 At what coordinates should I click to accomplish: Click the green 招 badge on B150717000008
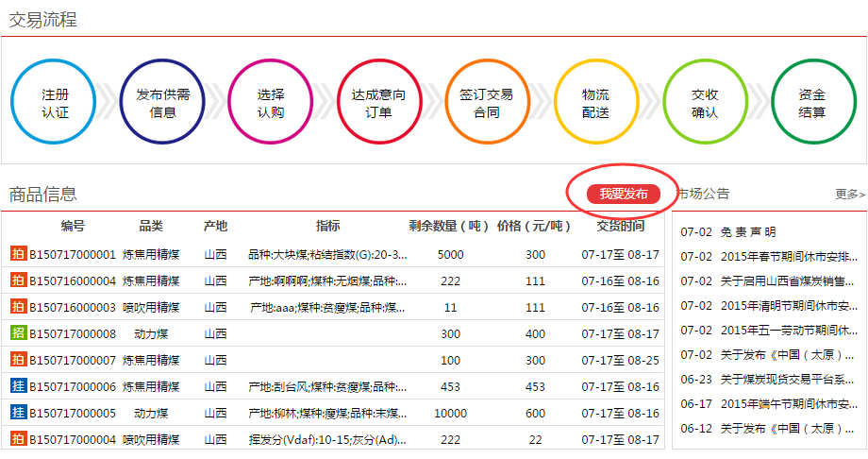pos(18,334)
